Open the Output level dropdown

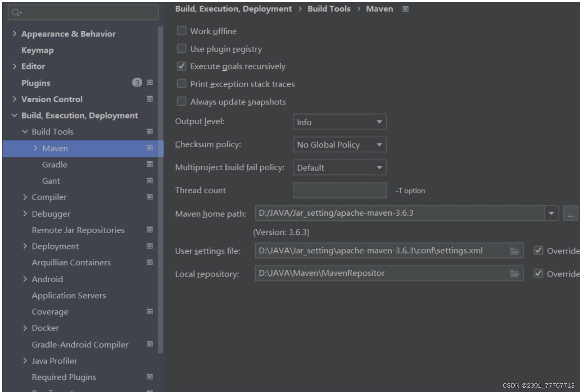[379, 122]
